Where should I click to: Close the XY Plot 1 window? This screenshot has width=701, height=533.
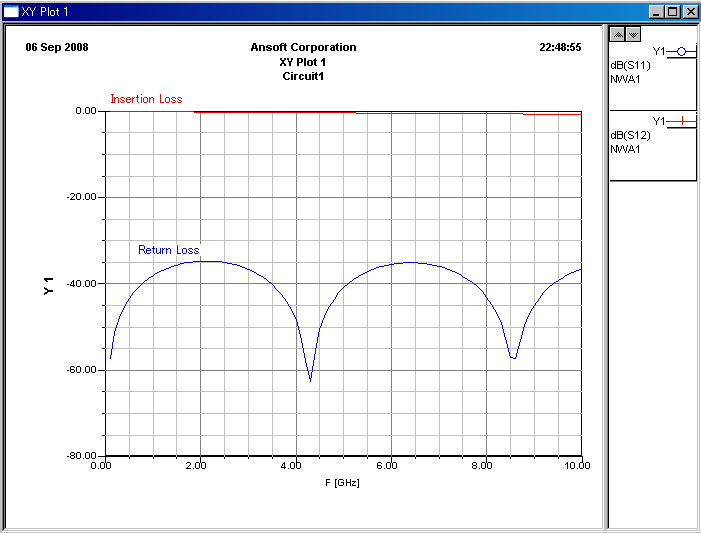pos(690,12)
